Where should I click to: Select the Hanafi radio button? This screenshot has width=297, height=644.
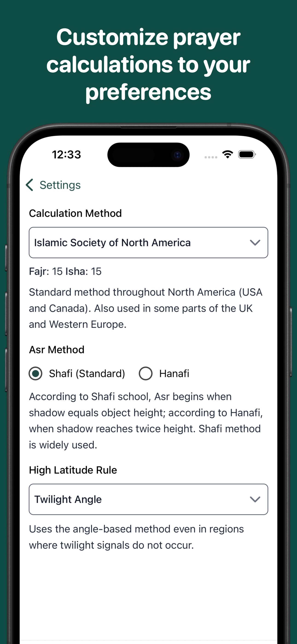[x=146, y=374]
